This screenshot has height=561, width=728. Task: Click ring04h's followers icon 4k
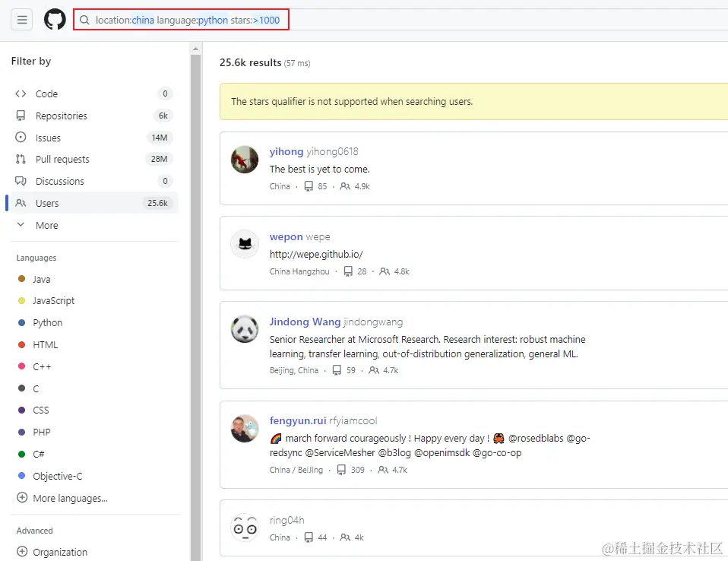coord(345,537)
